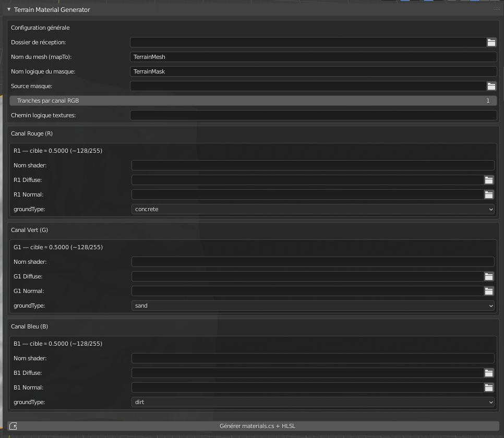Focus the Dossier de réception path field

(308, 42)
